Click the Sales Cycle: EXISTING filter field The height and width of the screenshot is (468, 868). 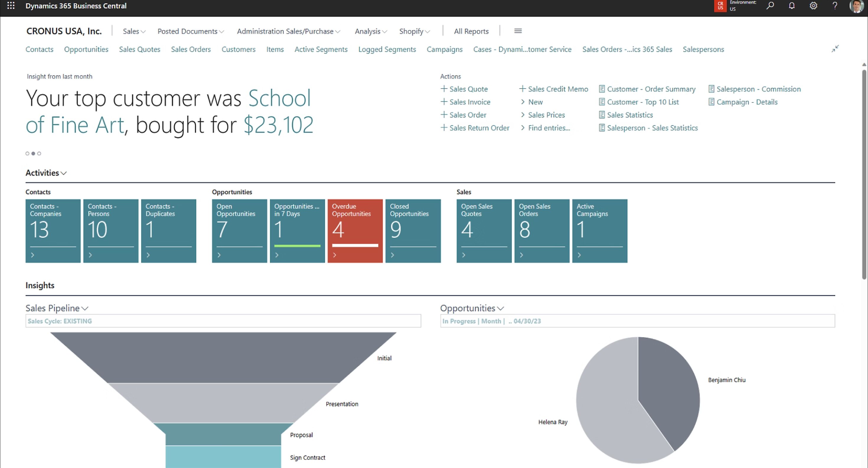click(223, 321)
